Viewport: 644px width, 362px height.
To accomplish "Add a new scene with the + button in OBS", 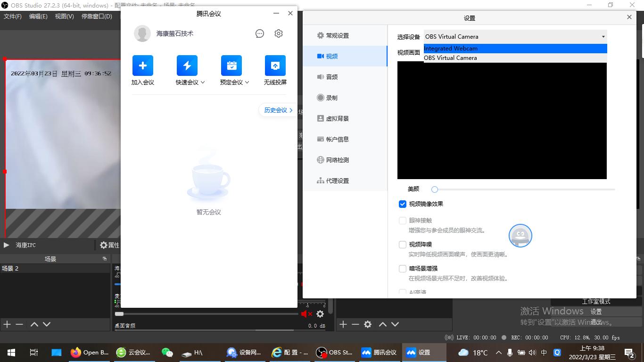I will [x=7, y=324].
